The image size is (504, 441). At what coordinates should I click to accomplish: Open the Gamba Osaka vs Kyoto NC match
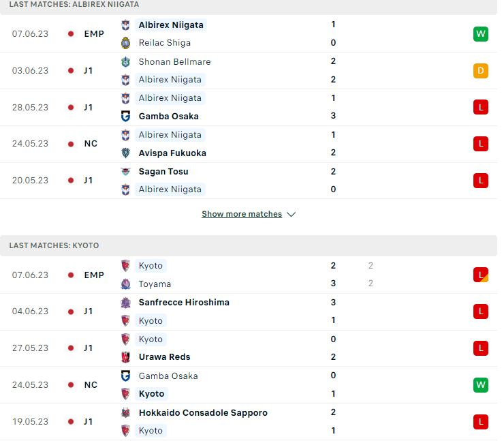point(249,384)
